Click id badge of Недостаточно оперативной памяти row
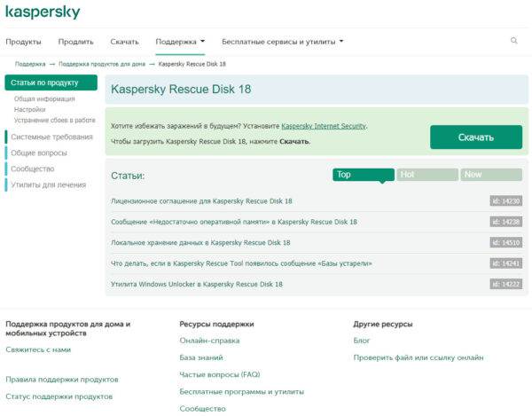Screen dimensions: 532x416 point(506,222)
